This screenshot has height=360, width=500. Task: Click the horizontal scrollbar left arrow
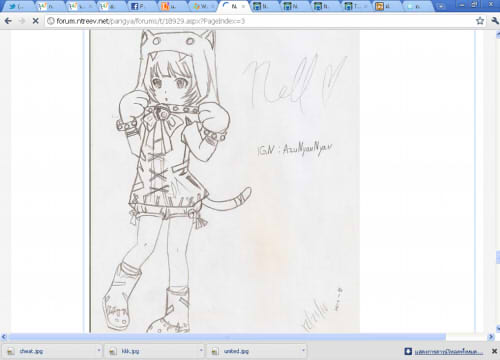(x=4, y=337)
